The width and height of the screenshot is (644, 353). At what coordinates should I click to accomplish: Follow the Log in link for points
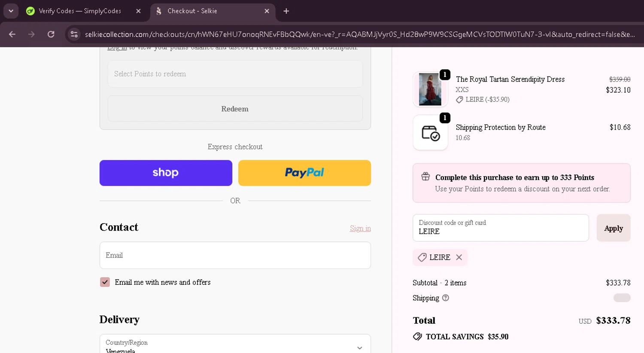tap(117, 48)
